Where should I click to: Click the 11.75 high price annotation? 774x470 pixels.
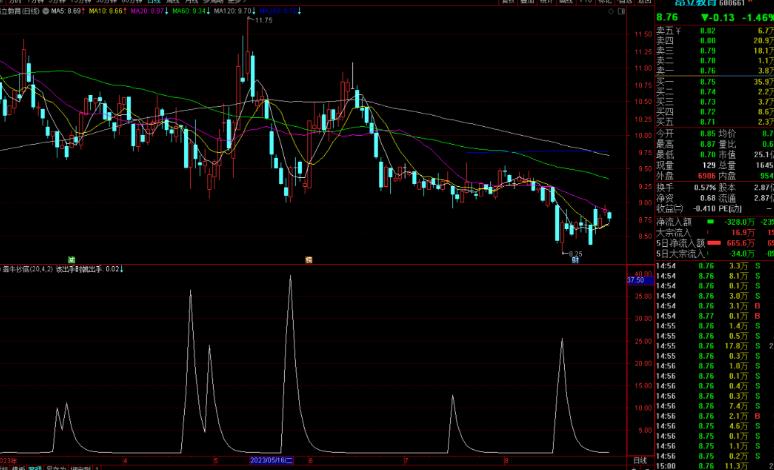click(263, 20)
